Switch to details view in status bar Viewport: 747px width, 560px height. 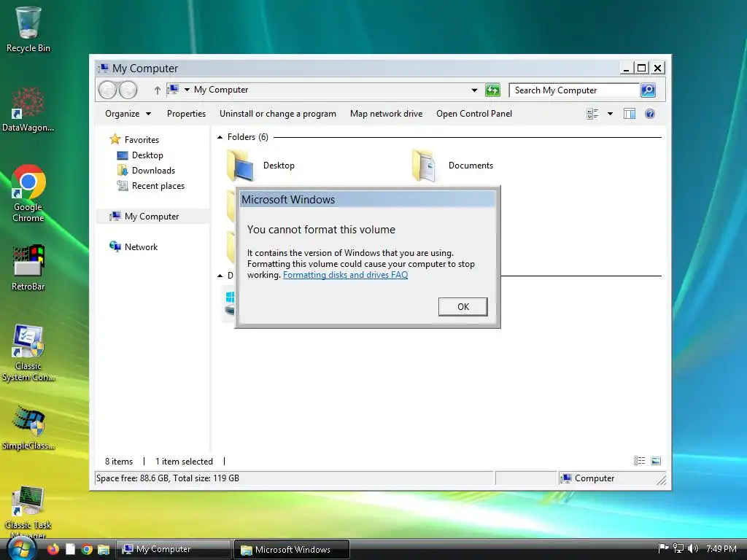coord(639,461)
